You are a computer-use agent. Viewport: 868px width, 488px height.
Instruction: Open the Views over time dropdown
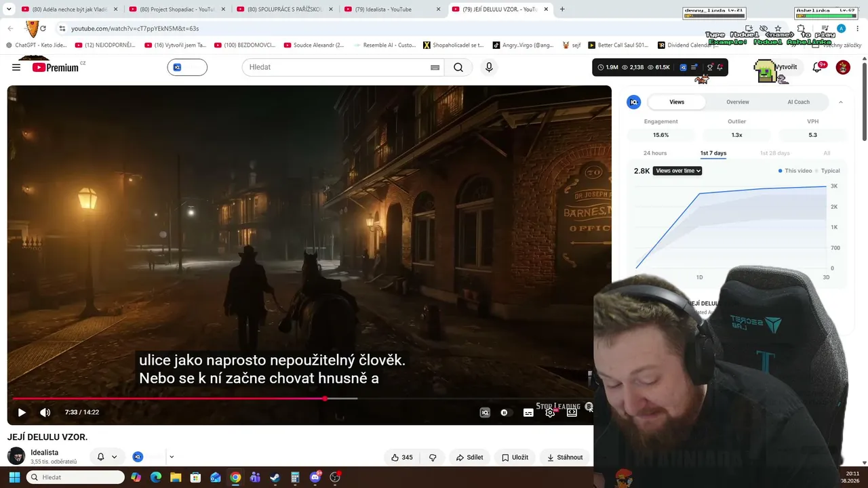tap(677, 171)
